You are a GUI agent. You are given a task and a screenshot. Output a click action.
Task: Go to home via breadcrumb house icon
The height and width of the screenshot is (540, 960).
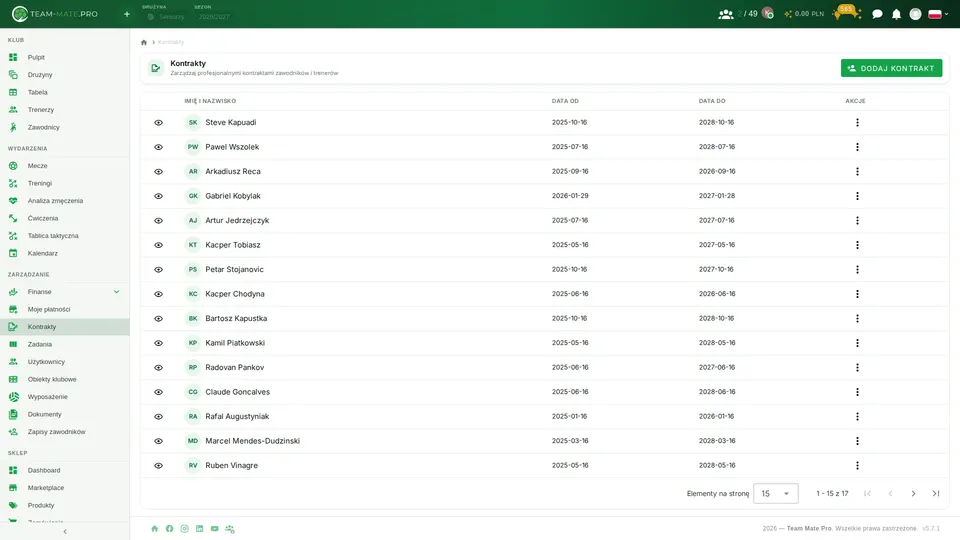point(144,42)
